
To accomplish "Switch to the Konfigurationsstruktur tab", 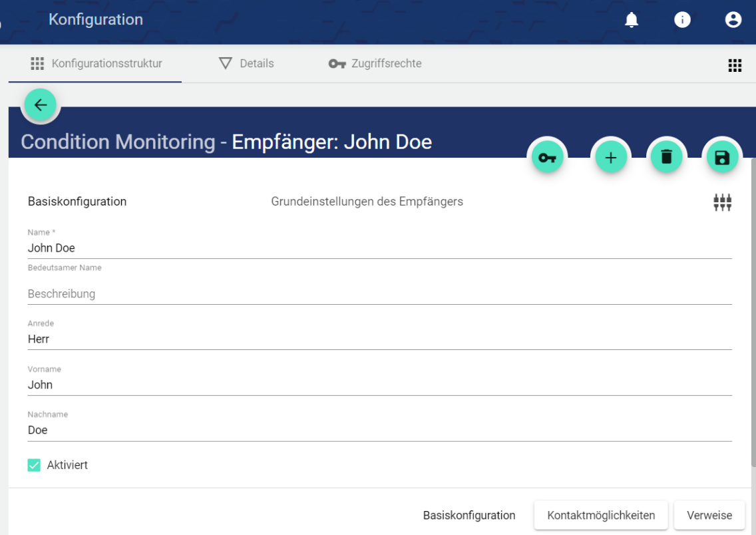I will (96, 64).
